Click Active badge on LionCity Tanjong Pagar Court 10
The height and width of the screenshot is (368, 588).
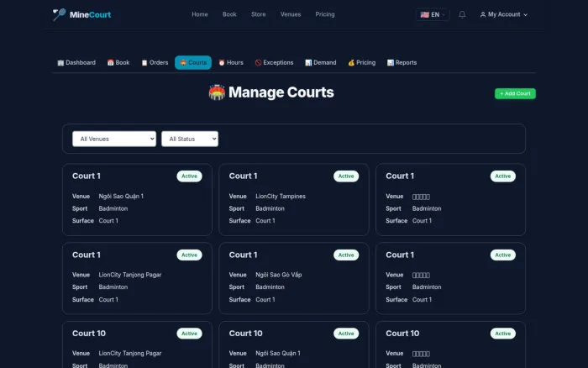click(x=189, y=334)
